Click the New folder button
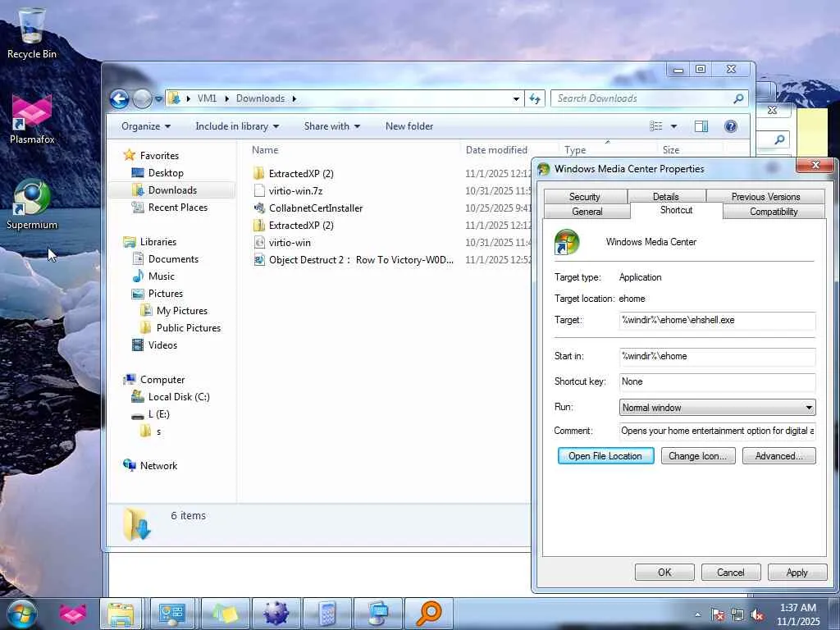The width and height of the screenshot is (840, 630). click(409, 126)
